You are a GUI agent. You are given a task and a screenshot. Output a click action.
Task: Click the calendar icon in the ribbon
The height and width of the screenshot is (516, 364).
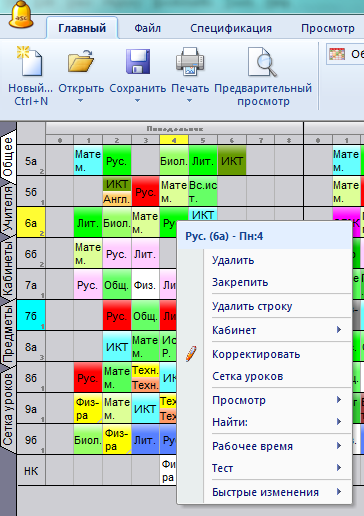click(x=337, y=54)
